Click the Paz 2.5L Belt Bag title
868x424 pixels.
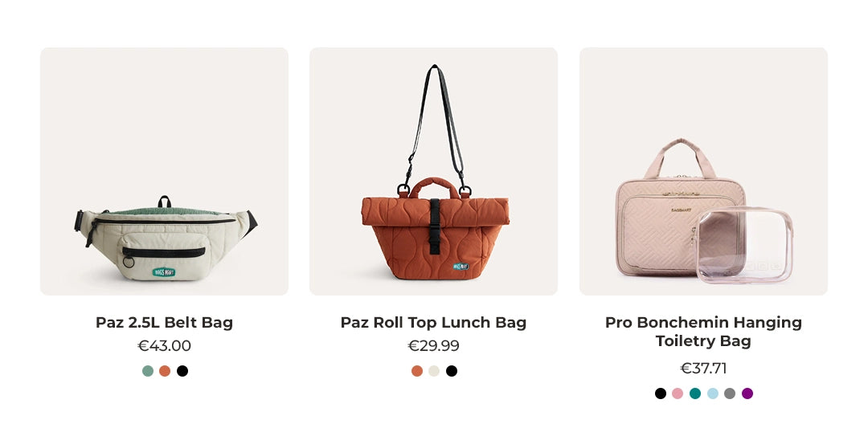(x=165, y=322)
